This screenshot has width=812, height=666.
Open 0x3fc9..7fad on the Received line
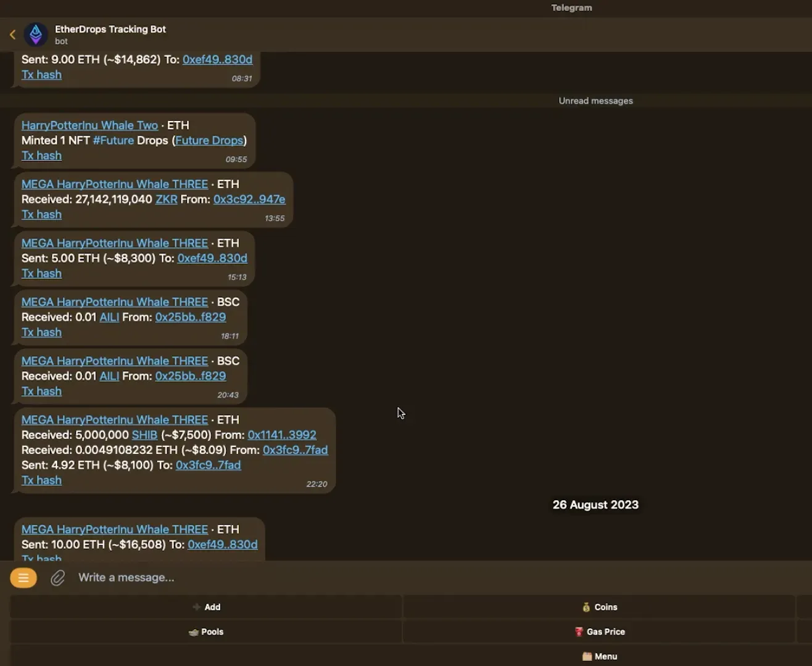click(x=295, y=450)
